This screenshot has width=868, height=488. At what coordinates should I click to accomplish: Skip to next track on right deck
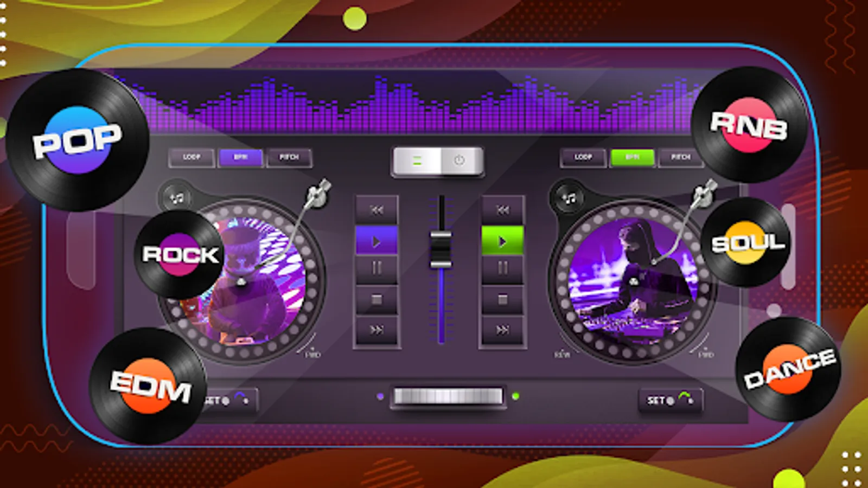(x=503, y=330)
